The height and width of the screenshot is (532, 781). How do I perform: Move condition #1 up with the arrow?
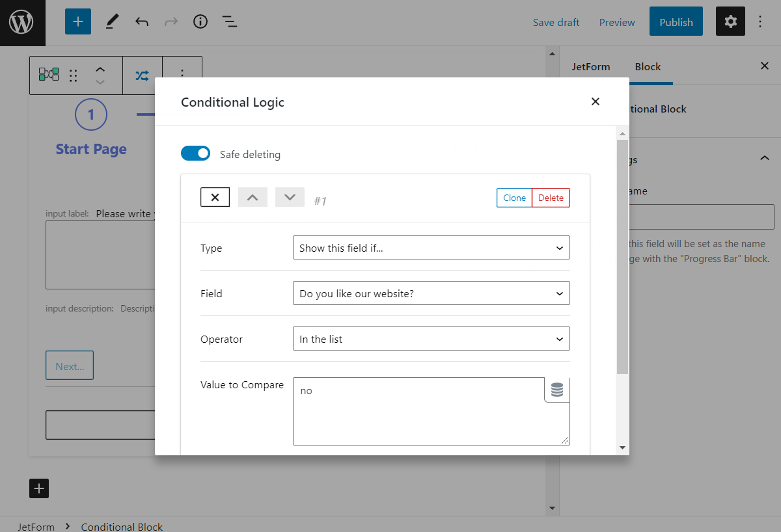(x=253, y=197)
